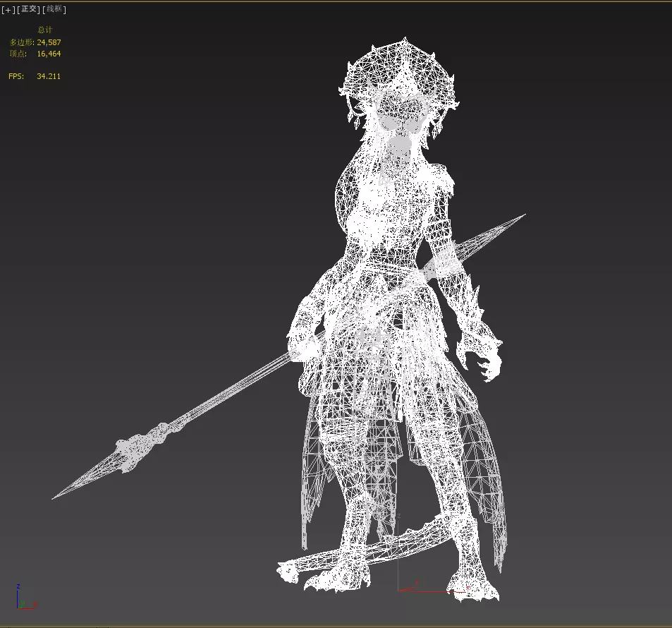Click the 总计 statistics header
The width and height of the screenshot is (672, 628).
pyautogui.click(x=45, y=30)
